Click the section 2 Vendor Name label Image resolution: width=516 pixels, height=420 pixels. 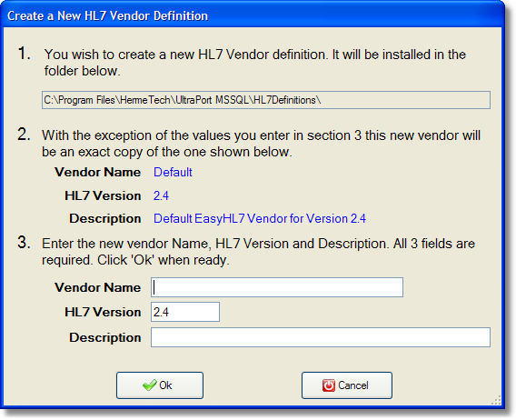pos(98,173)
